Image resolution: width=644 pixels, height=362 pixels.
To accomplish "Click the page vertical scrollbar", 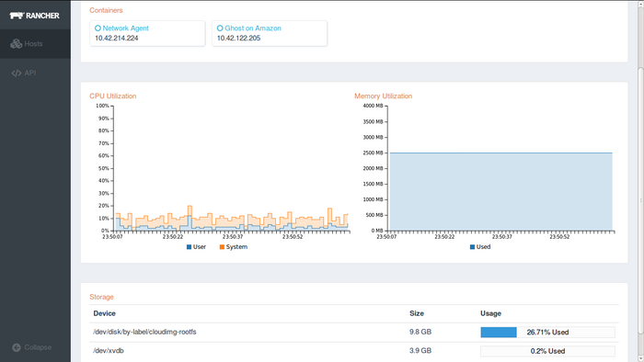I will [x=640, y=181].
